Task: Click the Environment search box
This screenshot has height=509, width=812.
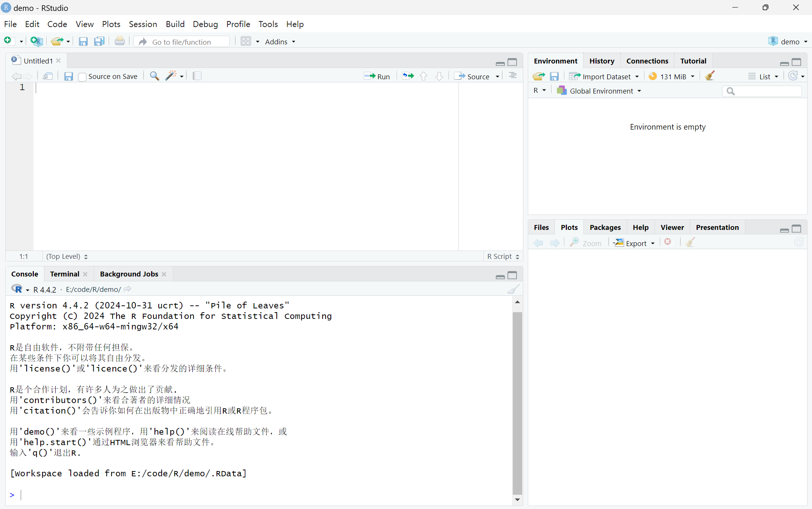Action: click(x=762, y=91)
